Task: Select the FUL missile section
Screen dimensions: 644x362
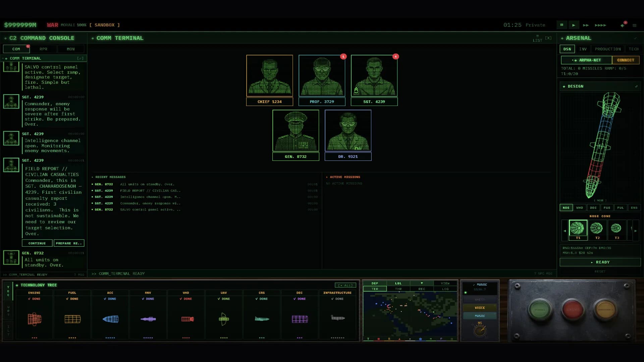Action: coord(621,207)
